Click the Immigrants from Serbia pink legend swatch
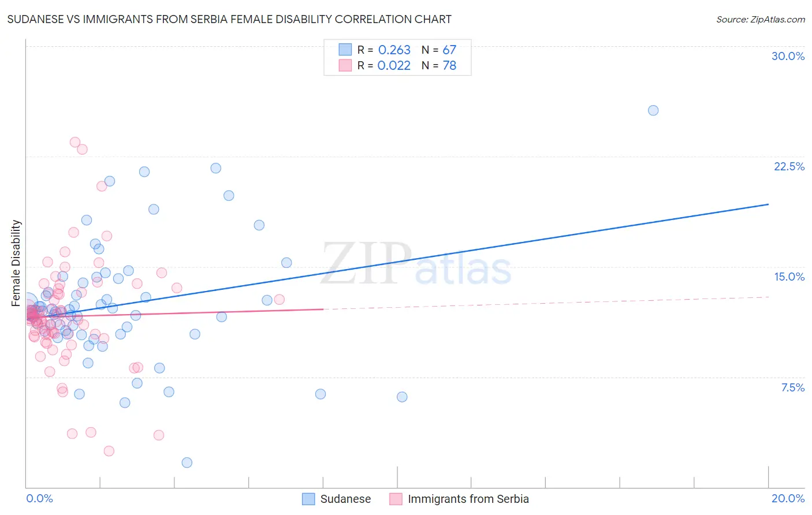The image size is (812, 515). pos(396,499)
